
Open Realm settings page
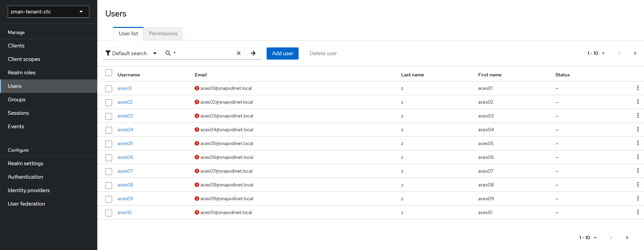pos(48,164)
